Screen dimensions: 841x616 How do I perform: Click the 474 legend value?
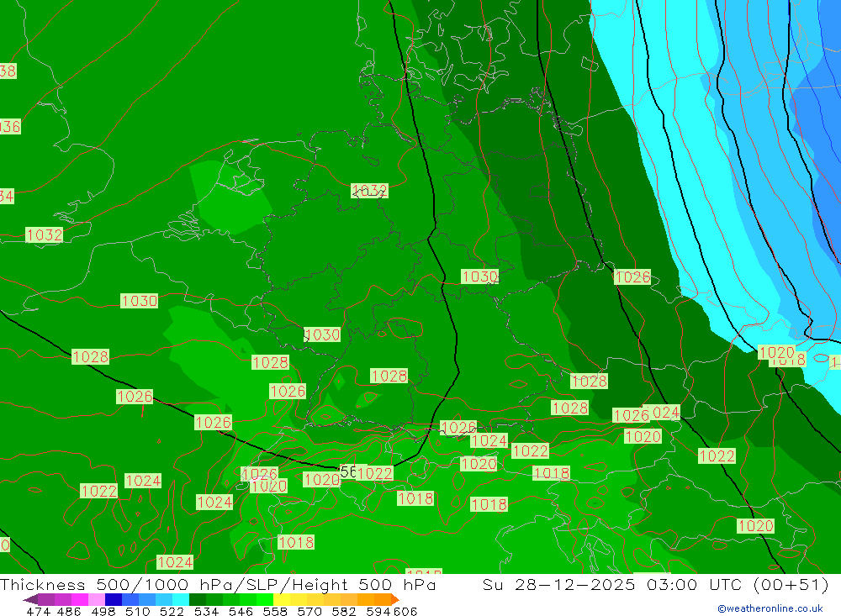click(x=38, y=611)
